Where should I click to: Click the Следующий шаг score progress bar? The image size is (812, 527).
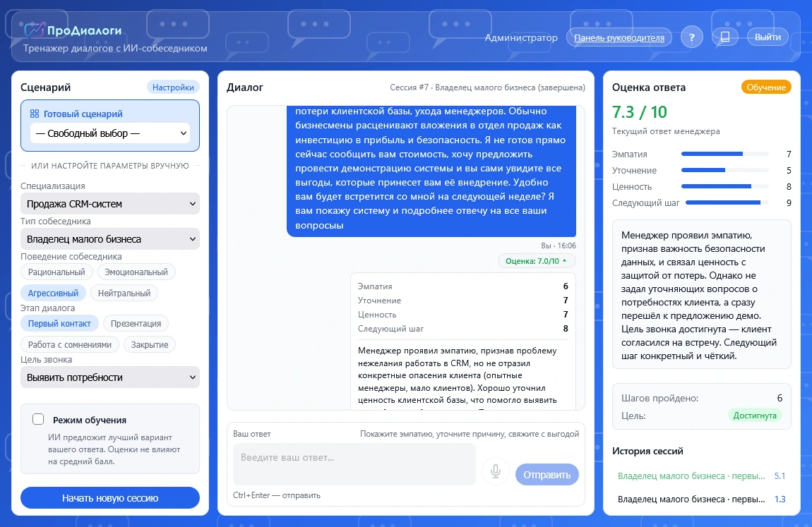(727, 202)
